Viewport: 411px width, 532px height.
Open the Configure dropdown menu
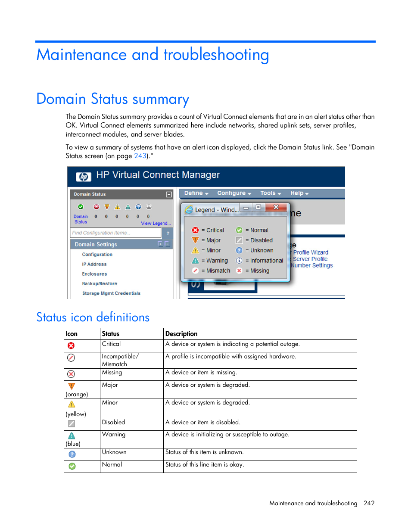234,193
